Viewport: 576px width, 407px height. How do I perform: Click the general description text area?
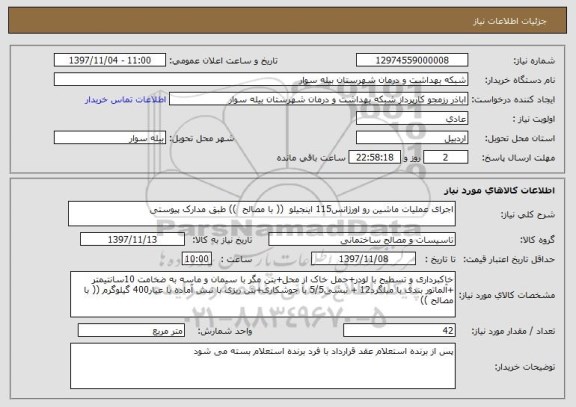tap(262, 213)
